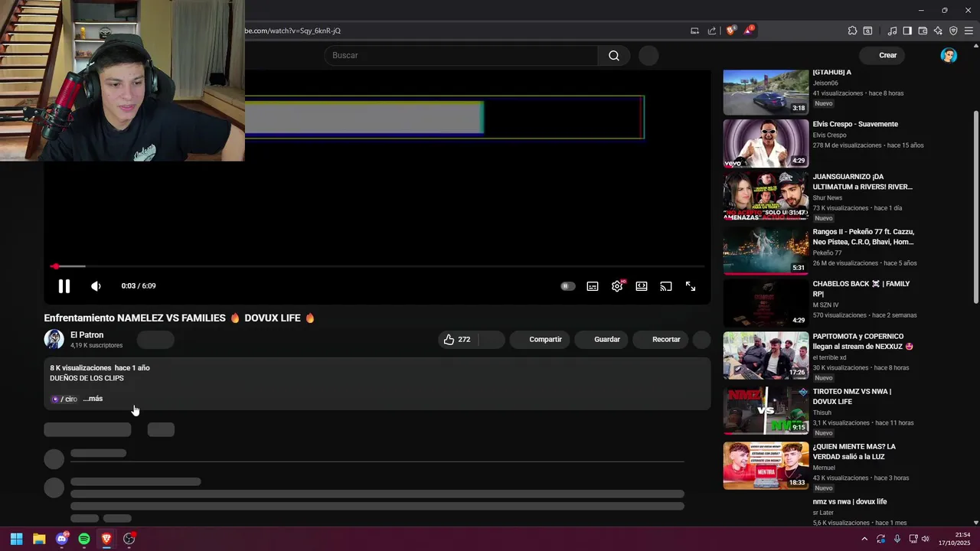Viewport: 980px width, 551px height.
Task: Show hidden system tray icons chevron
Action: coord(864,539)
